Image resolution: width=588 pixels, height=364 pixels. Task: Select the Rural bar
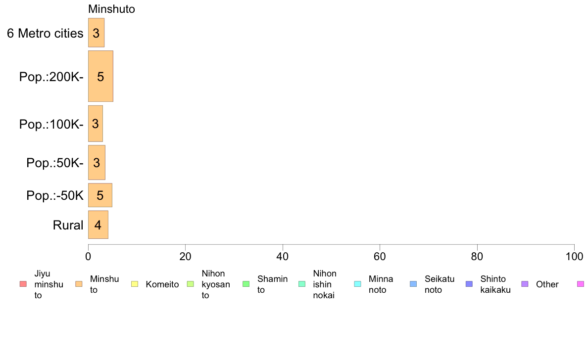pos(98,225)
